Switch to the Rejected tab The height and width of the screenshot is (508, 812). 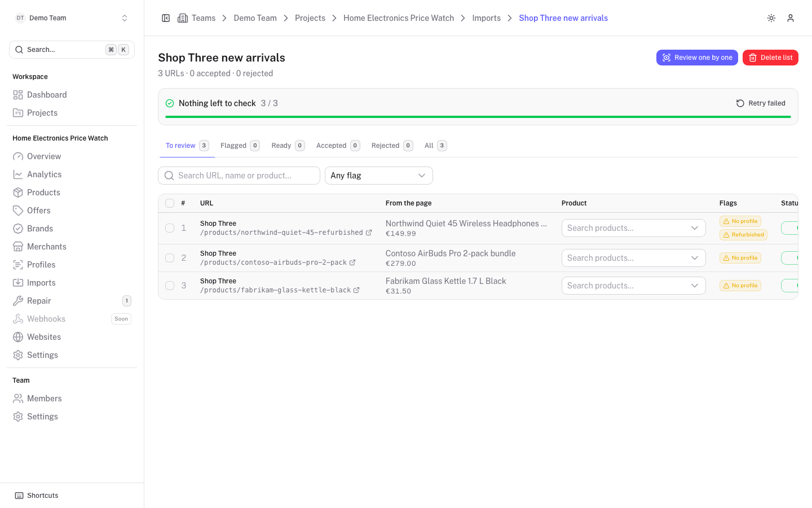[x=392, y=146]
